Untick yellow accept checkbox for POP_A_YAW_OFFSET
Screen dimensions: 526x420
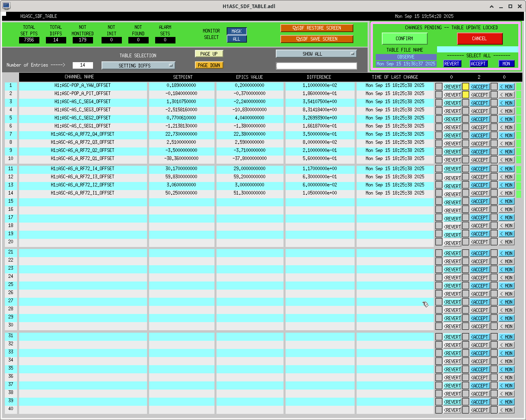pos(465,87)
